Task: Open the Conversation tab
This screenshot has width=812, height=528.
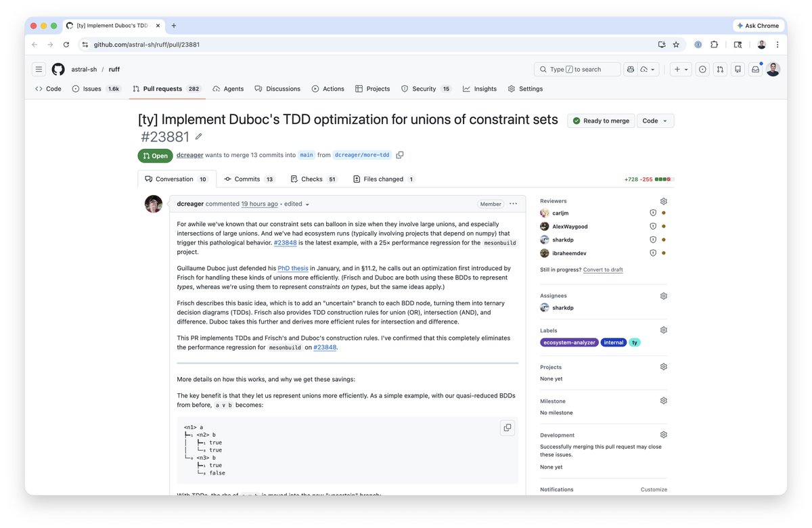Action: point(177,179)
